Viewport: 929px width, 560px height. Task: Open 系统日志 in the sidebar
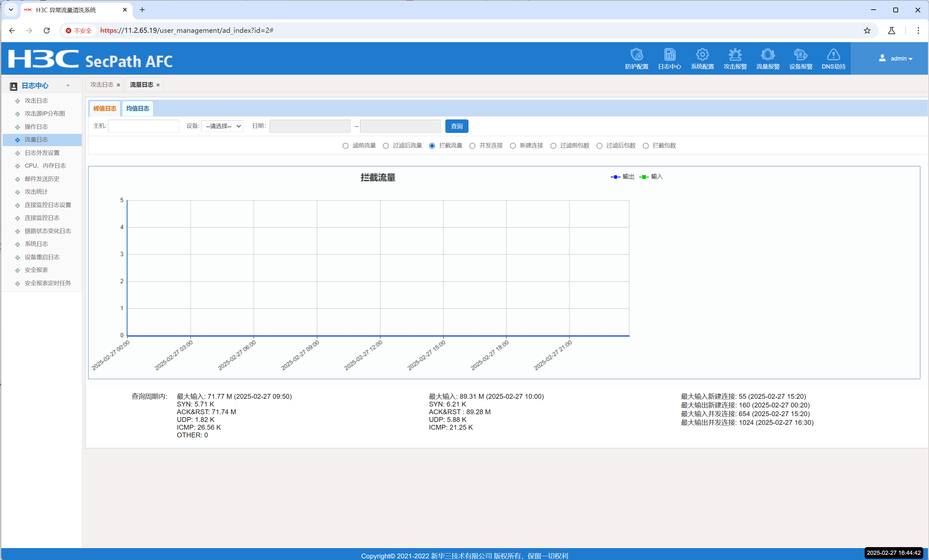coord(36,244)
